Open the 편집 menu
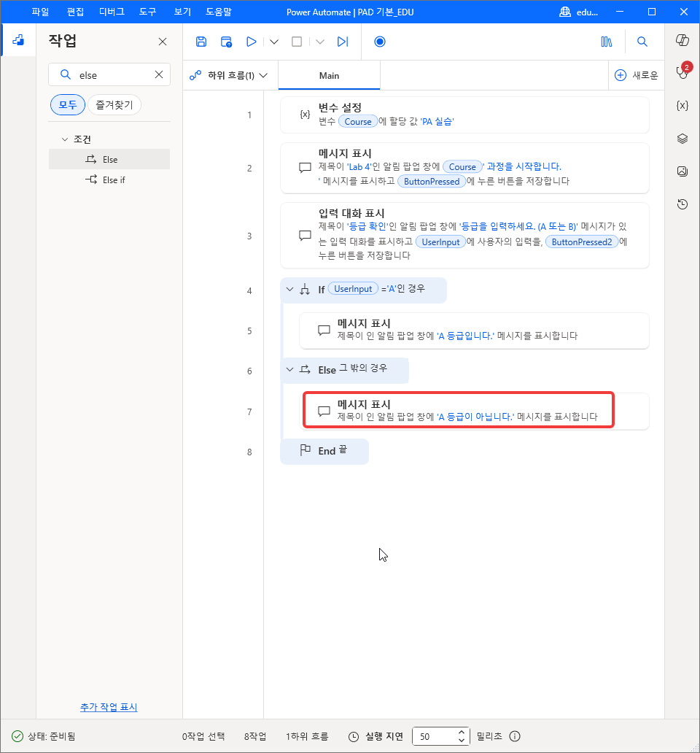 coord(75,12)
